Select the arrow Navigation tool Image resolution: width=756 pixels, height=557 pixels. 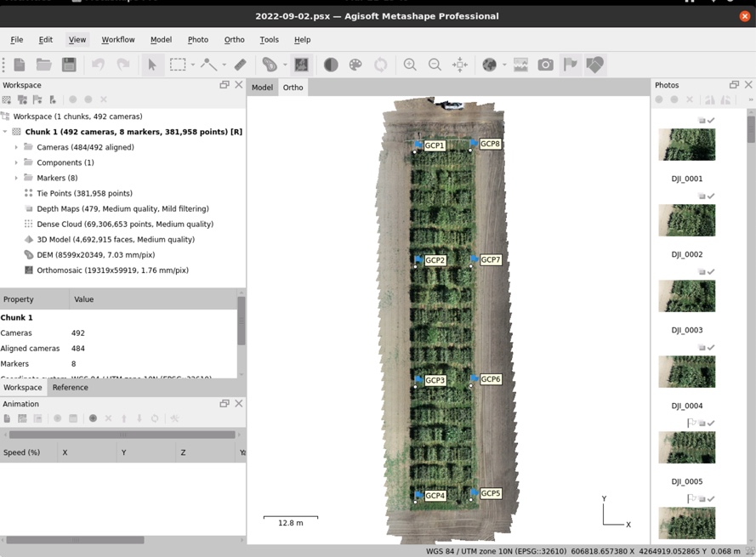[151, 65]
